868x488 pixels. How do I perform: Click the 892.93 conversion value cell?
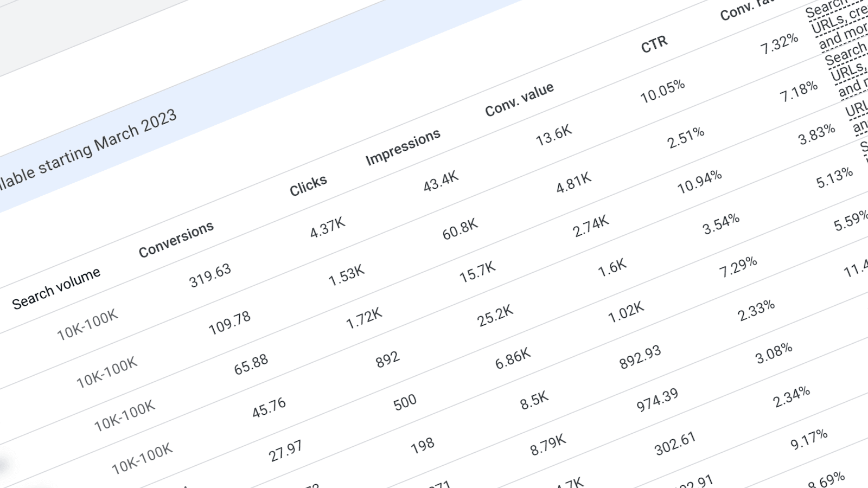(x=640, y=357)
